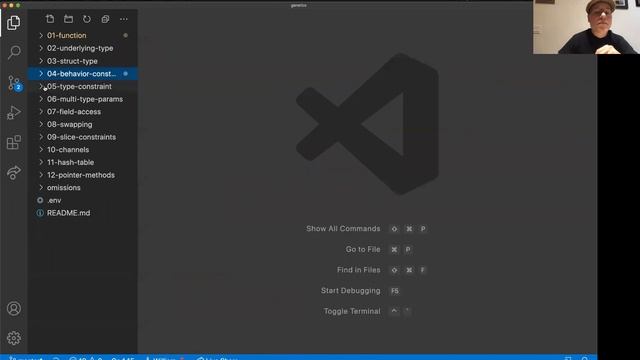Open the Live Share view icon

[13, 173]
